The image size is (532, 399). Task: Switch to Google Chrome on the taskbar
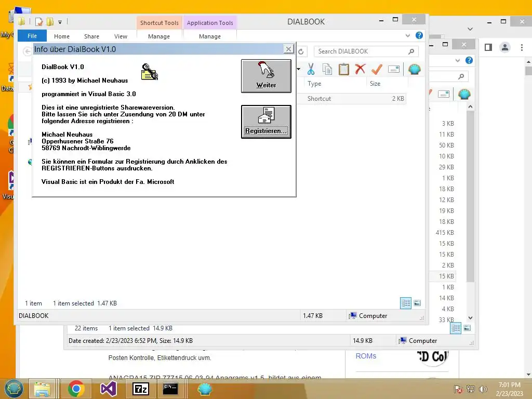pos(76,389)
